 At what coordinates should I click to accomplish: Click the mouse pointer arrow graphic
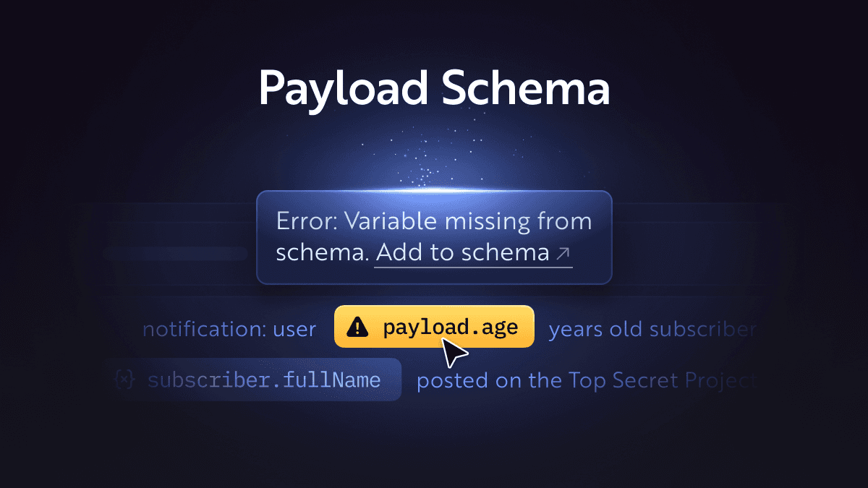pyautogui.click(x=455, y=353)
